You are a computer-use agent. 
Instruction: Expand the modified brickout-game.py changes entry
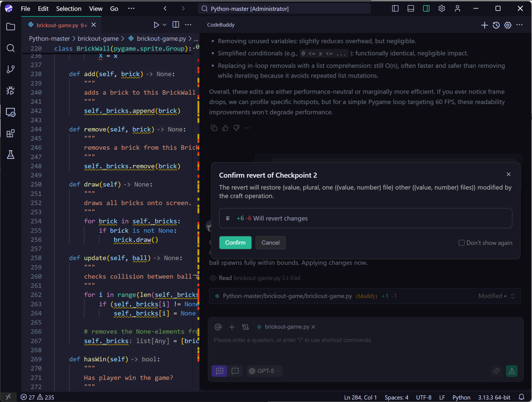[513, 296]
